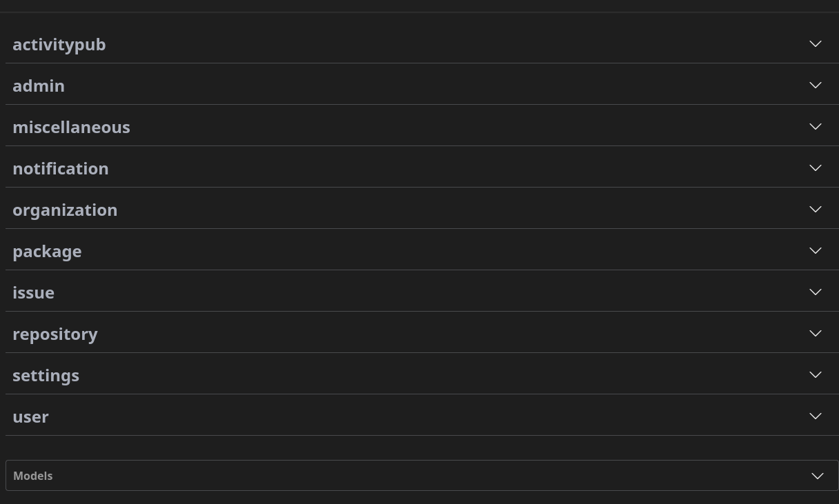The height and width of the screenshot is (504, 839).
Task: Click the miscellaneous section chevron arrow
Action: [x=815, y=127]
